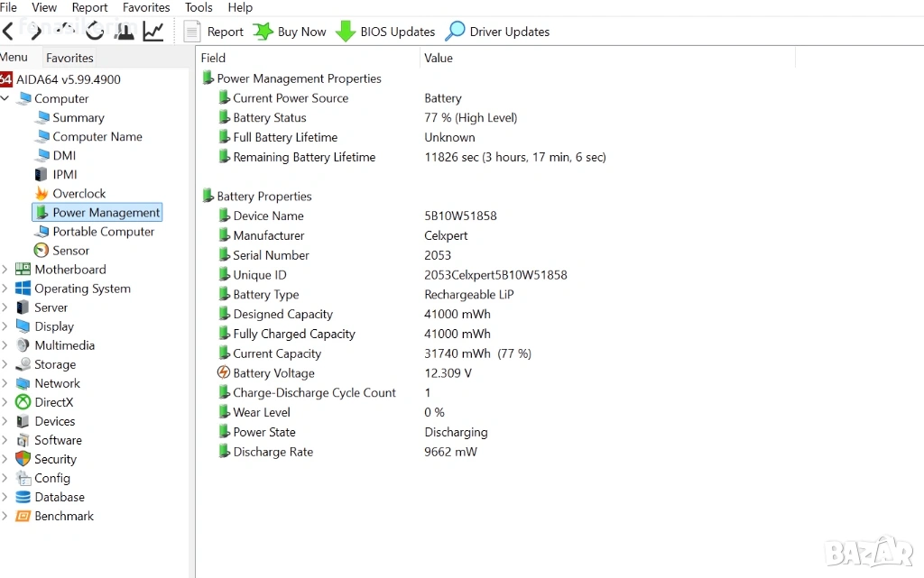
Task: Click the Back navigation arrow
Action: (x=8, y=32)
